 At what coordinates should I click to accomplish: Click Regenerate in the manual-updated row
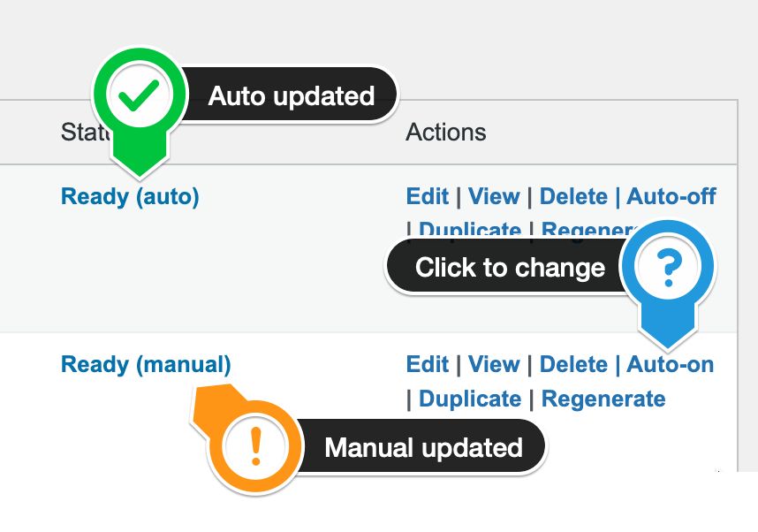tap(603, 399)
